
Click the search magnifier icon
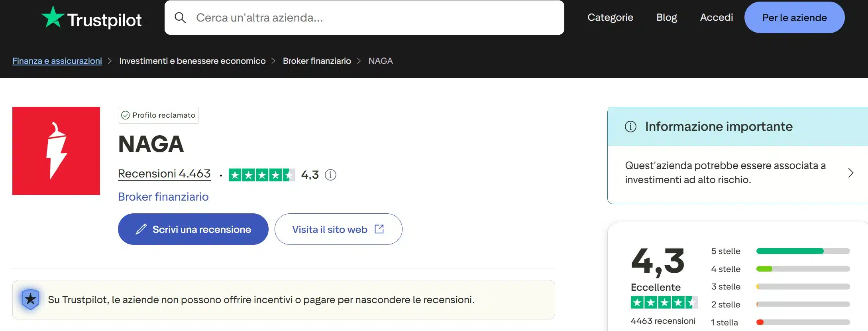pos(180,18)
